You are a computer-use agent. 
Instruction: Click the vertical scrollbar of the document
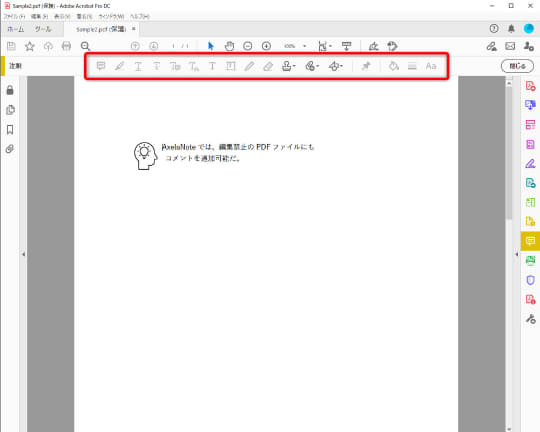click(509, 255)
